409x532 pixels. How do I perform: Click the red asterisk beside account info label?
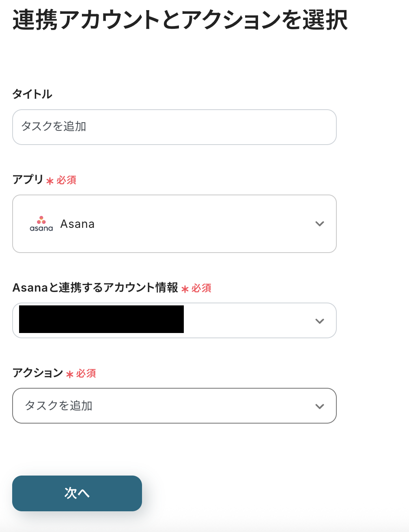point(185,289)
